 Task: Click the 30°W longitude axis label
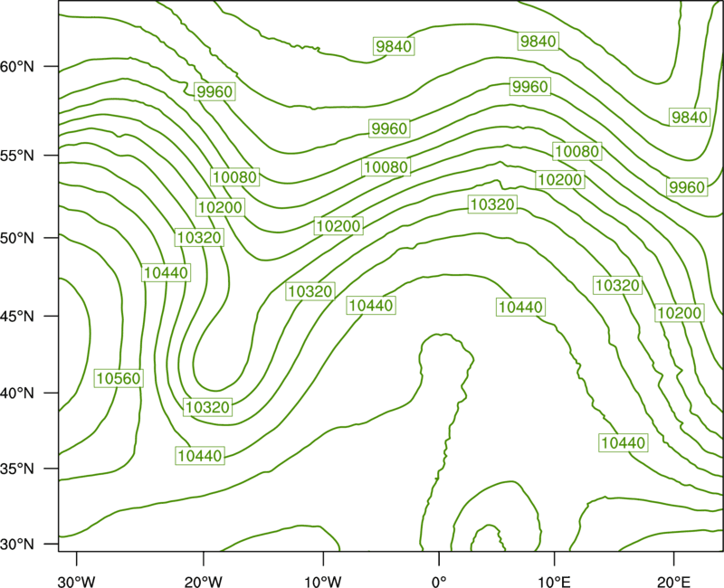pos(77,582)
